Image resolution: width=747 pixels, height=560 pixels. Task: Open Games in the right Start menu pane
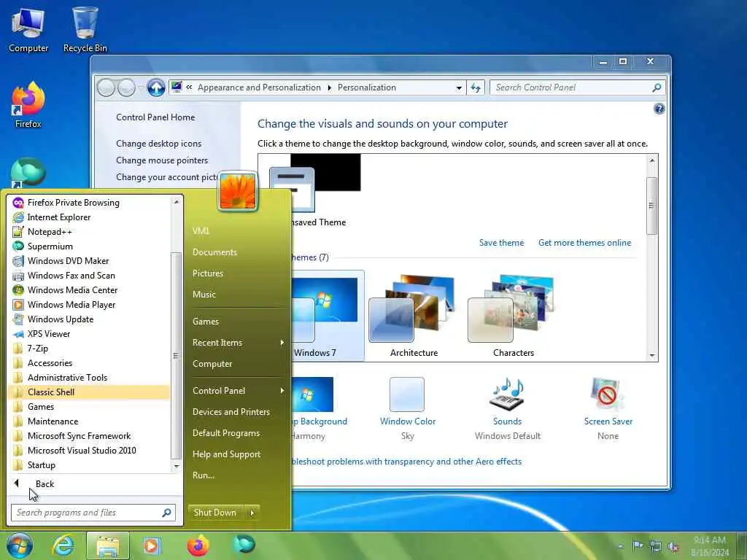(x=205, y=322)
